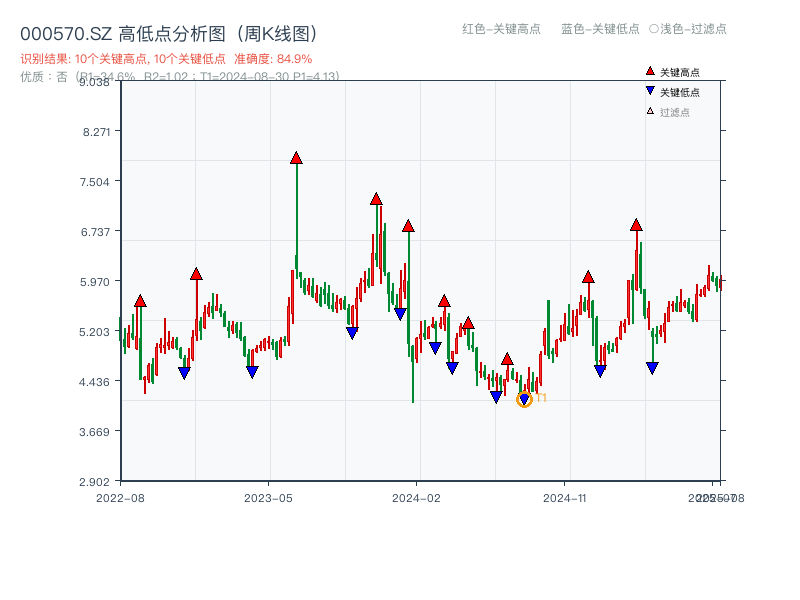Click the last blue down-triangle before 2025
The height and width of the screenshot is (600, 800).
(650, 366)
